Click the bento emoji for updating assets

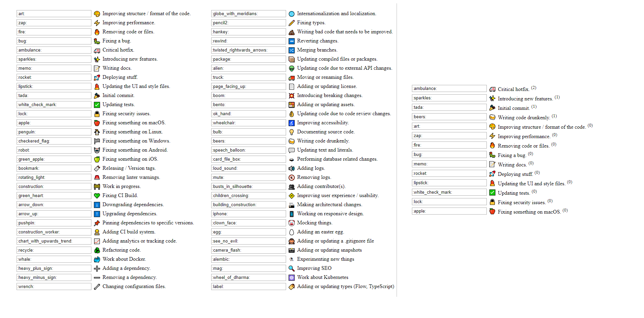coord(291,105)
